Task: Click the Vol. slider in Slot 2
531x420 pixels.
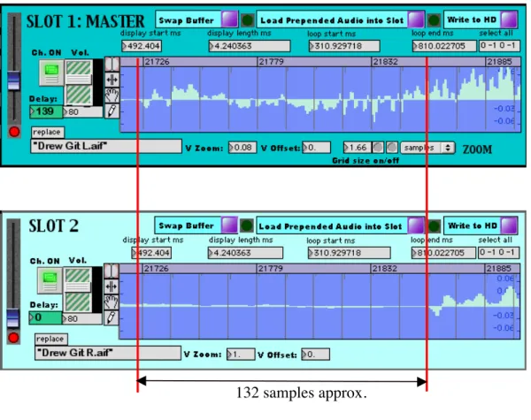Action: tap(78, 289)
